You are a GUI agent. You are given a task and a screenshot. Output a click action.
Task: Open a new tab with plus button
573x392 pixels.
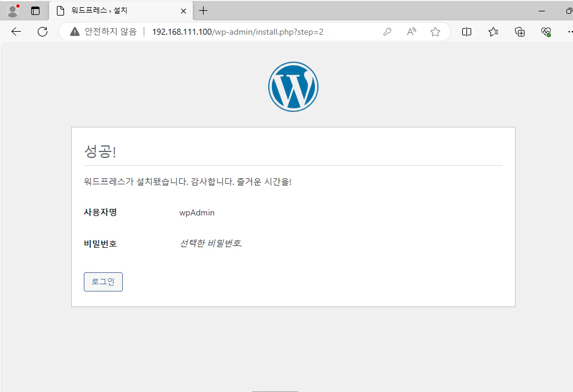coord(203,11)
